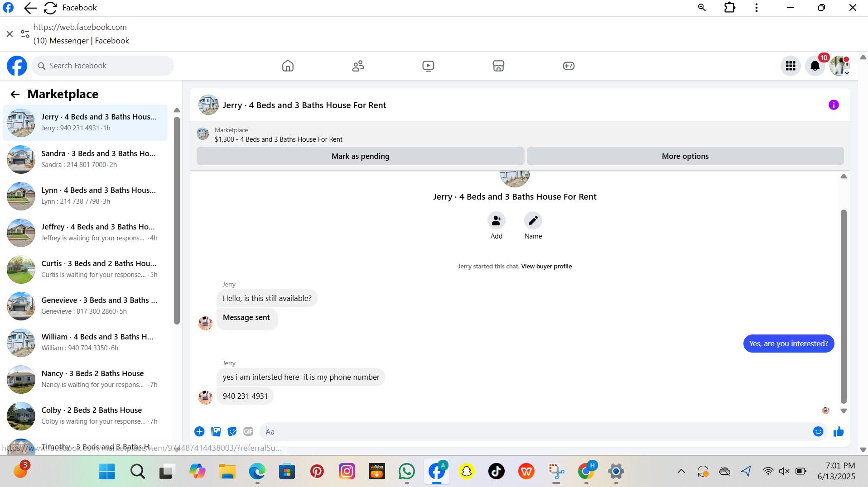Open browser search magnifier icon
The width and height of the screenshot is (868, 487).
click(702, 8)
